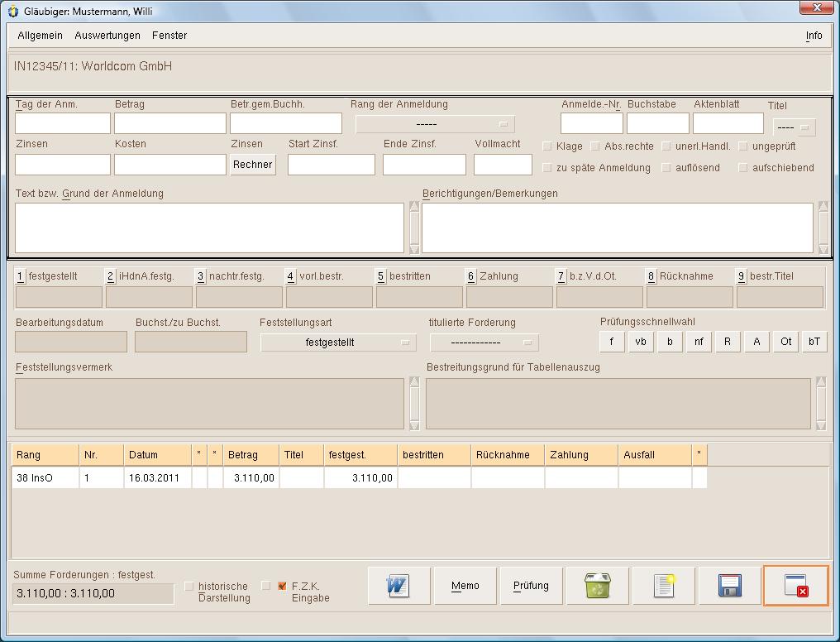This screenshot has height=642, width=840.
Task: Toggle the aufschiebend checkbox
Action: pos(742,168)
